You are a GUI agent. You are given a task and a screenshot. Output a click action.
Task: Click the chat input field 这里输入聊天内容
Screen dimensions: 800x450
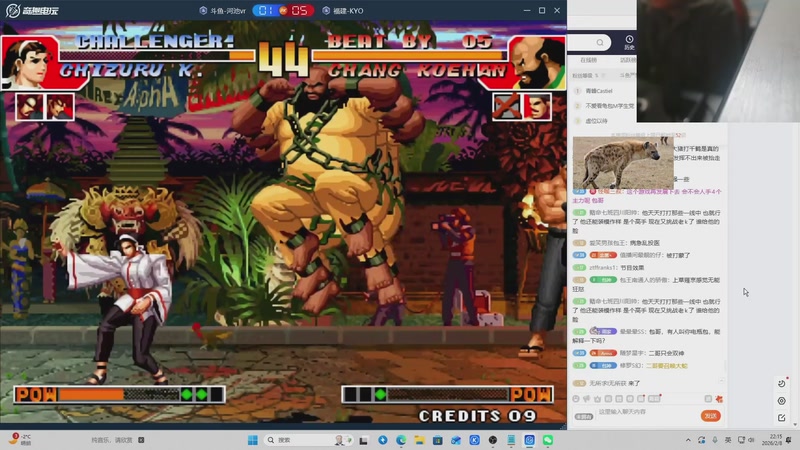(x=645, y=412)
